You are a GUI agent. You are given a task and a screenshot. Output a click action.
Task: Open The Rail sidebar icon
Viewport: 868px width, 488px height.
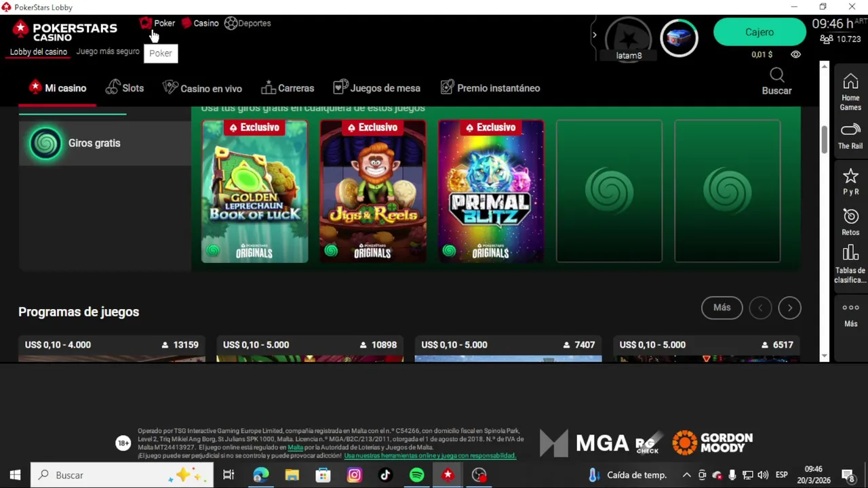[x=850, y=136]
